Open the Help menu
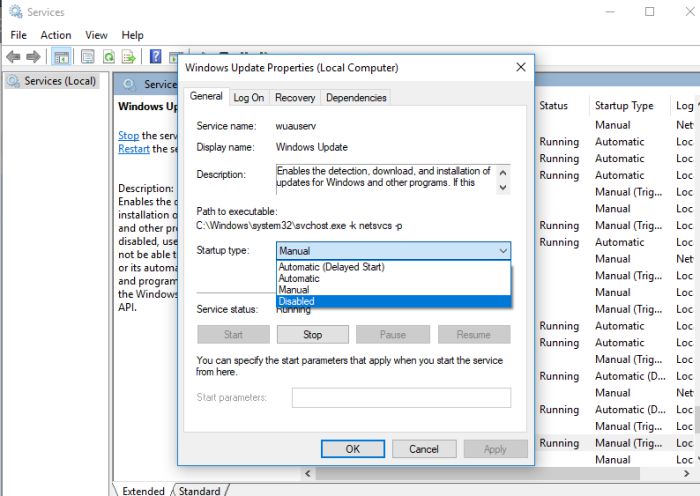Viewport: 700px width, 496px height. (133, 35)
